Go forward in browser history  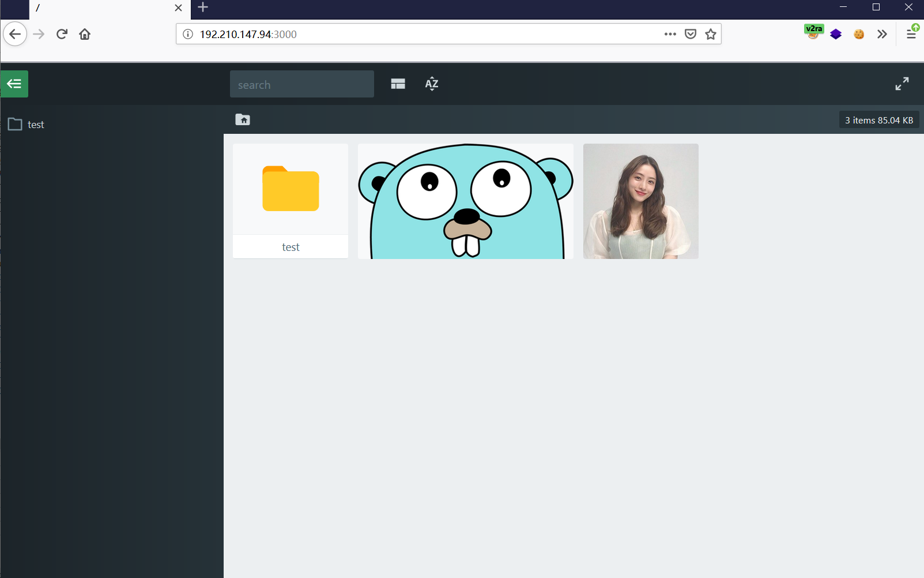point(39,34)
